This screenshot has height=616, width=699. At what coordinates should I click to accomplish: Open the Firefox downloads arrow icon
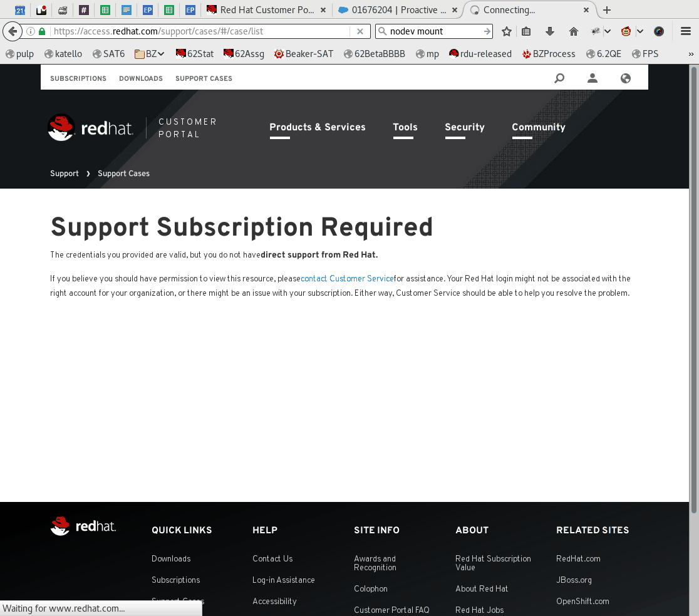(550, 31)
